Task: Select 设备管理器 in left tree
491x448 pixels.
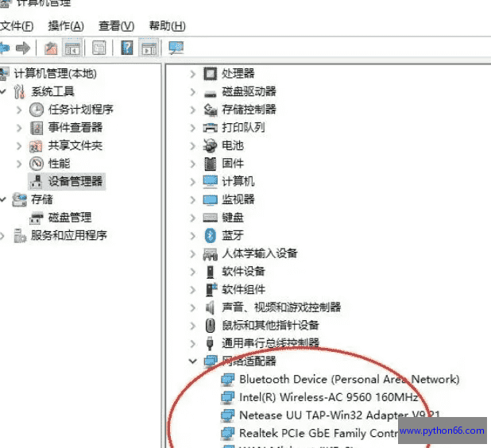Action: point(75,181)
